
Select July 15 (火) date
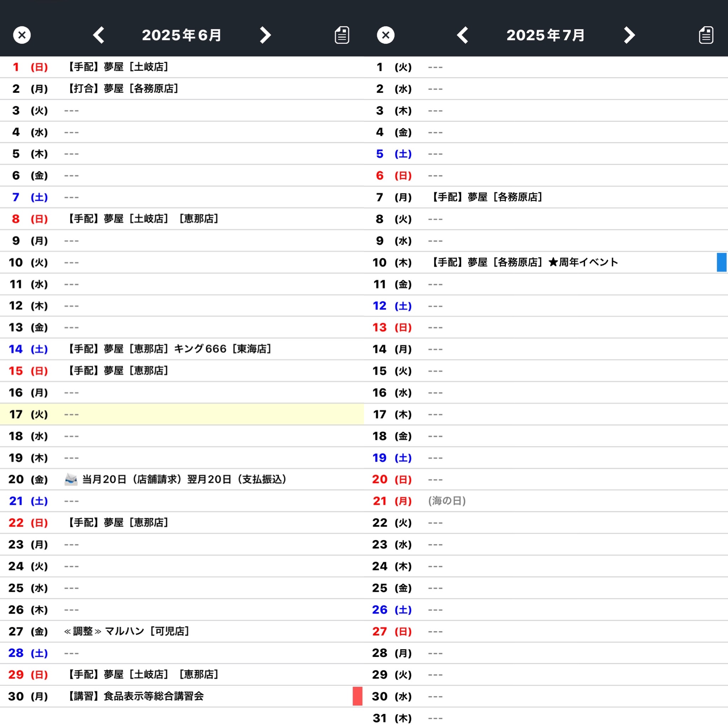click(392, 371)
